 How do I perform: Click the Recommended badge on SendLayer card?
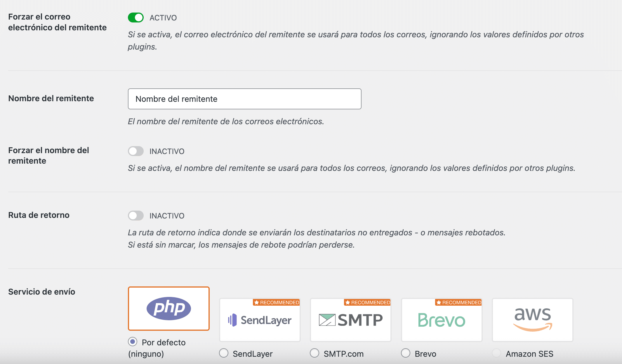pyautogui.click(x=277, y=302)
